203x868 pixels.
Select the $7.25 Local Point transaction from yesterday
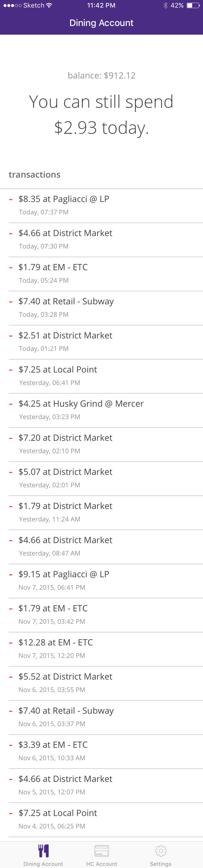point(106,376)
